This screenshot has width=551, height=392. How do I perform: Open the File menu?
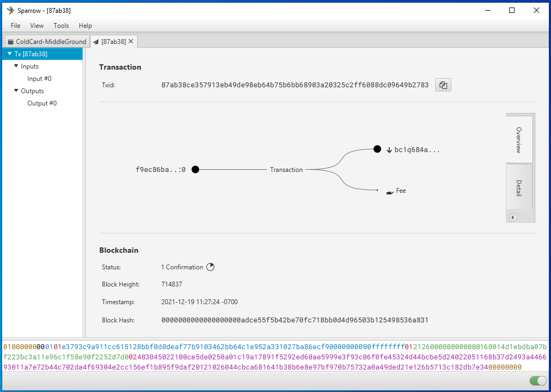16,26
